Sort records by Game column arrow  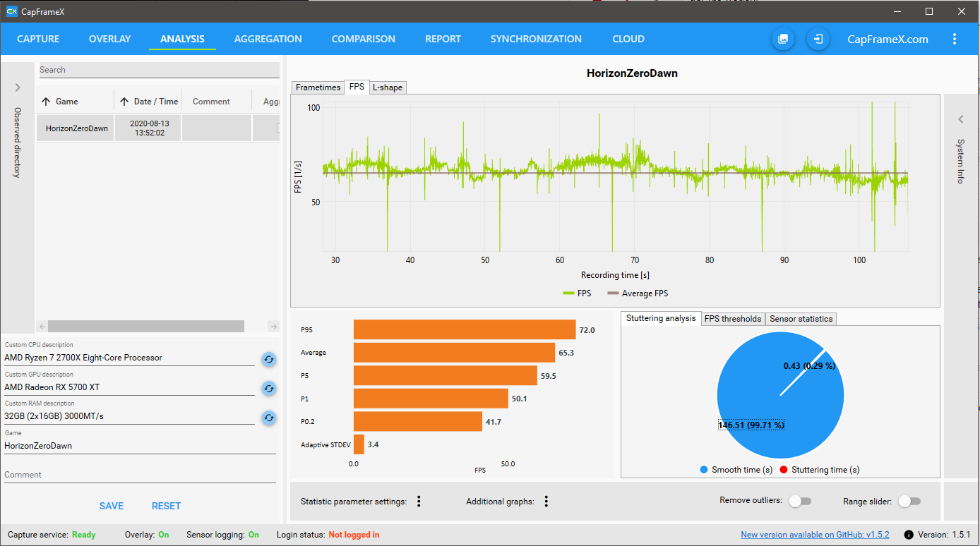46,102
